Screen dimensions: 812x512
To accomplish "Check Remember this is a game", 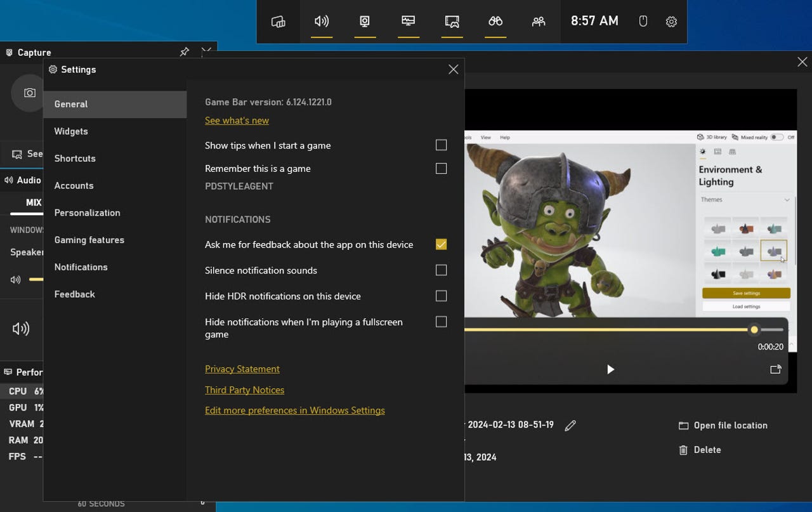I will pyautogui.click(x=441, y=168).
